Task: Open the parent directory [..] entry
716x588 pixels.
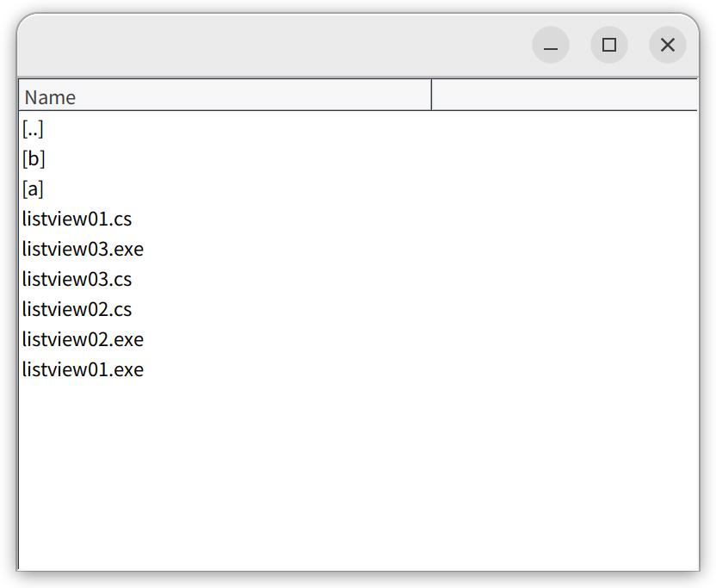Action: [x=33, y=129]
